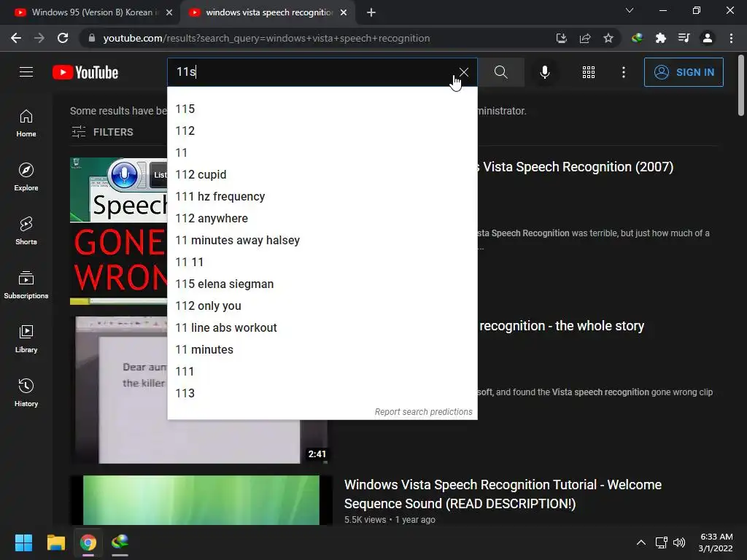This screenshot has height=560, width=747.
Task: Open the Chrome three-dot menu
Action: tap(731, 38)
